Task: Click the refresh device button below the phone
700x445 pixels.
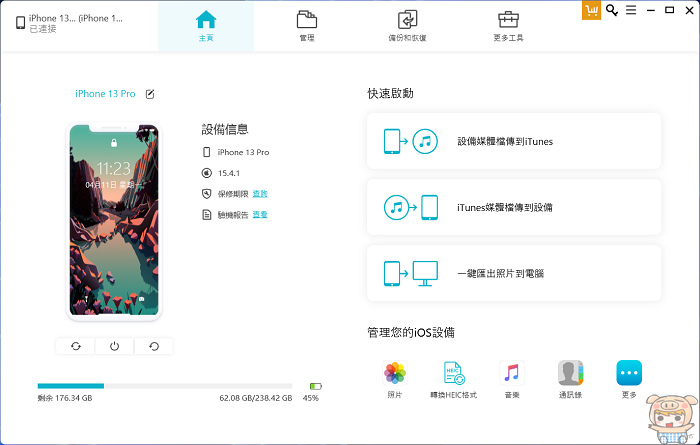Action: [75, 346]
